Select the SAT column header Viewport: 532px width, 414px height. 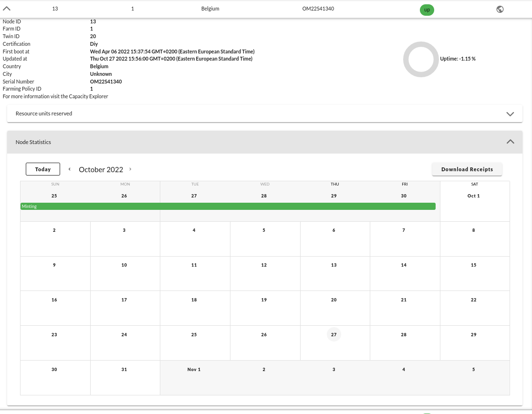tap(474, 184)
